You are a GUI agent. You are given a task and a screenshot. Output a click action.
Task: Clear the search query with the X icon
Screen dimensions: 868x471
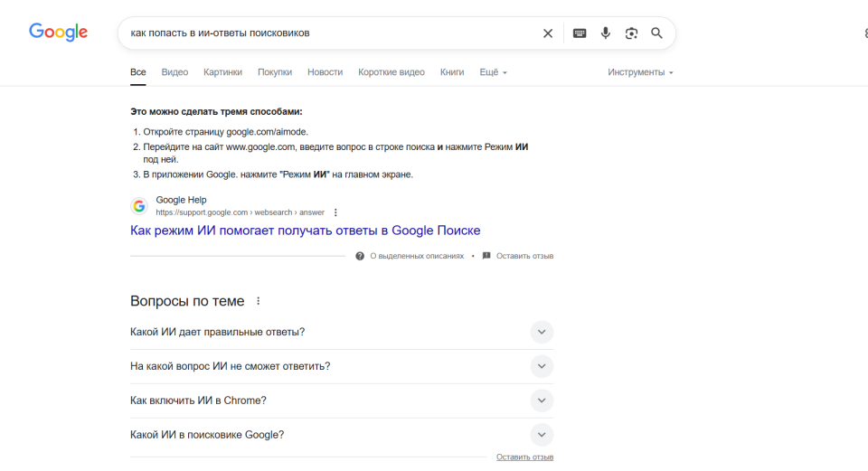coord(547,33)
